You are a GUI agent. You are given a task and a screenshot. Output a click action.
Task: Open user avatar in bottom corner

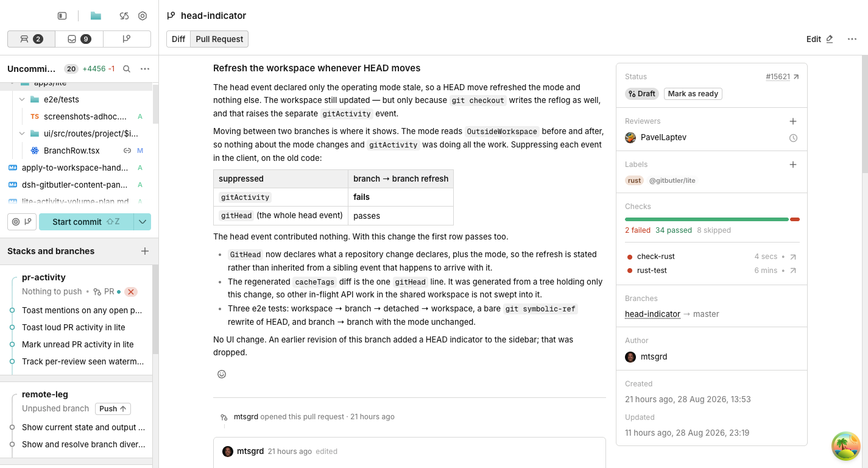(x=846, y=447)
